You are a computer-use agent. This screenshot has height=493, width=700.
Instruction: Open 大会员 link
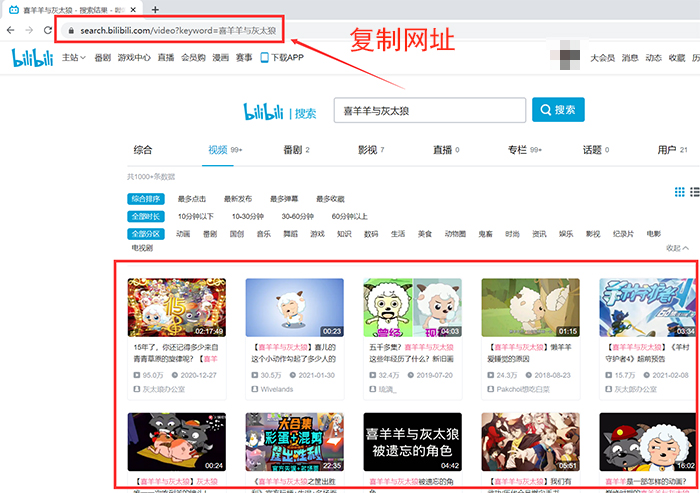[x=602, y=58]
